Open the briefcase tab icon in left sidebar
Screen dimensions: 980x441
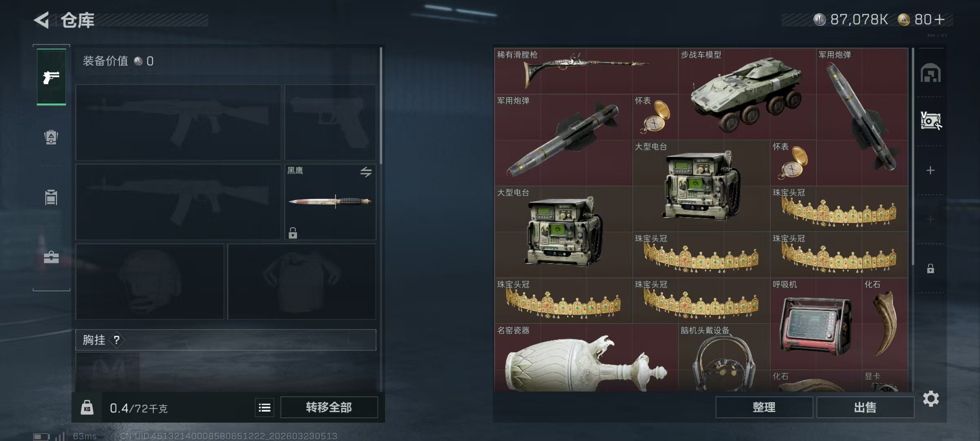coord(51,257)
